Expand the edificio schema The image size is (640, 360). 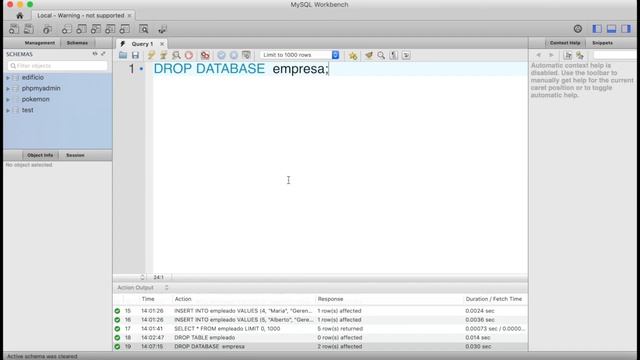(x=8, y=78)
